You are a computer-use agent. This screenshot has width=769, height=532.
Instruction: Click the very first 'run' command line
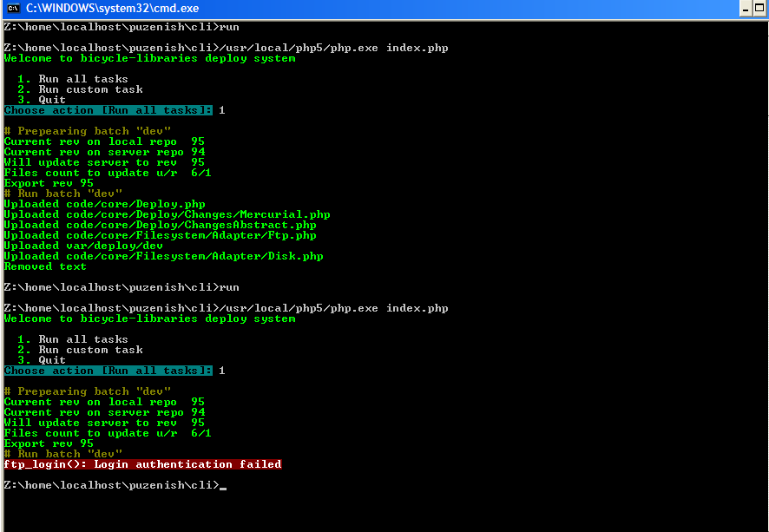pos(122,27)
